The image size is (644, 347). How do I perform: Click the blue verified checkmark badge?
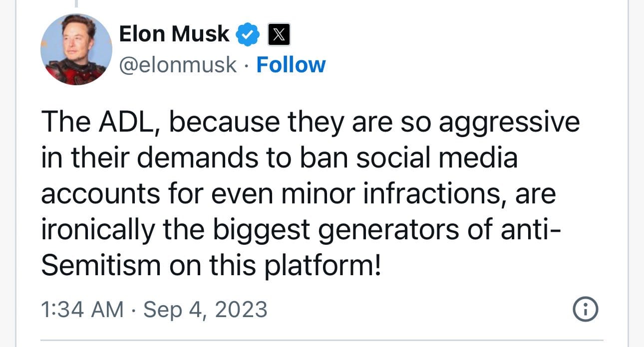pyautogui.click(x=248, y=34)
